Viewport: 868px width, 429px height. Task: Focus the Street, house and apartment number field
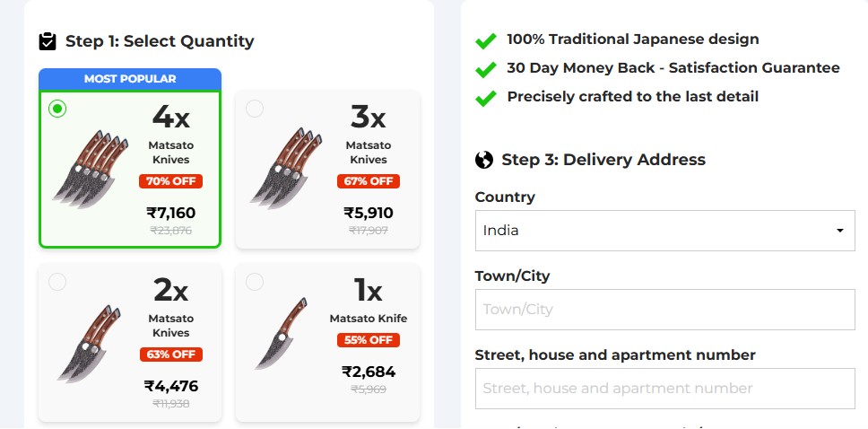[664, 389]
